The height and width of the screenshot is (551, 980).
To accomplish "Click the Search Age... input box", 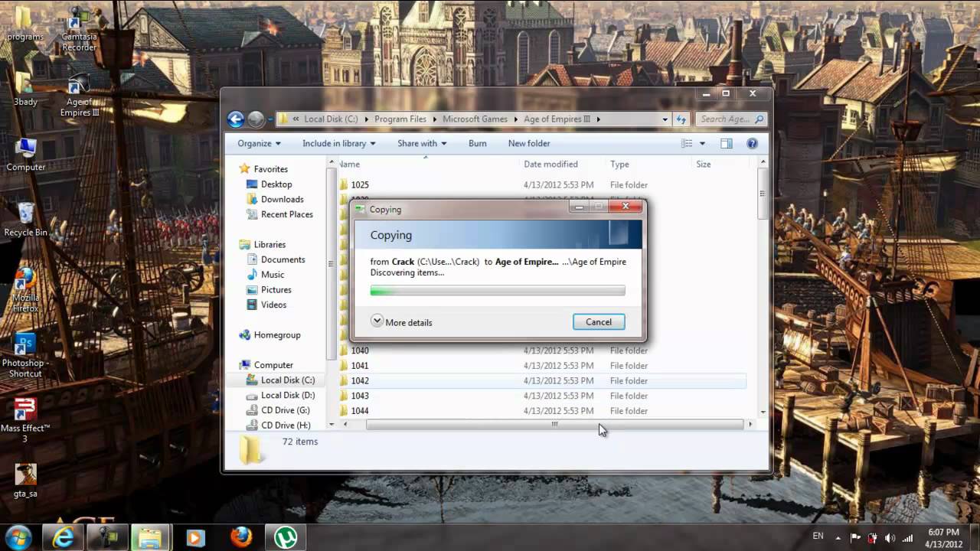I will click(726, 119).
